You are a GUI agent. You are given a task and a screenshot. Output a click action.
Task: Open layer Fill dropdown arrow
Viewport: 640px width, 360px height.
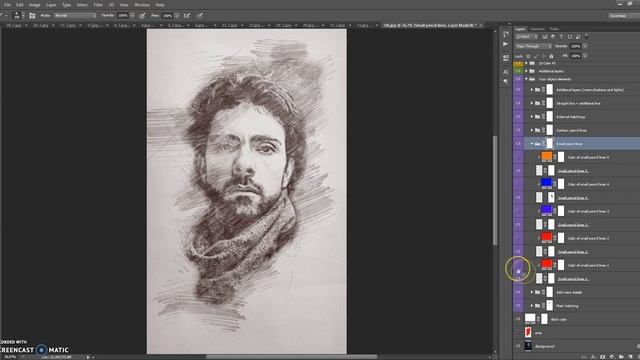585,56
